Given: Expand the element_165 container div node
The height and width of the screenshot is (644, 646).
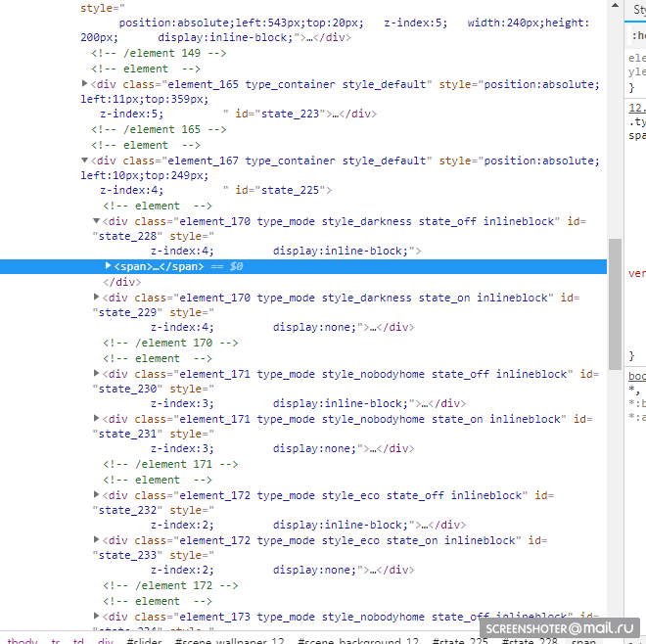Looking at the screenshot, I should click(x=85, y=84).
